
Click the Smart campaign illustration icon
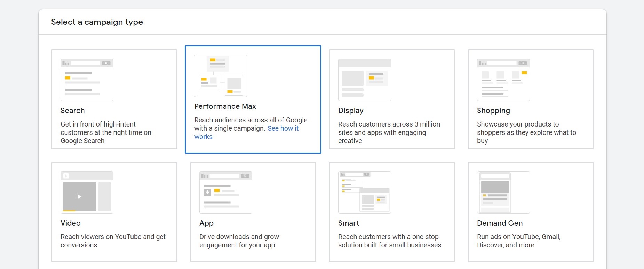point(365,193)
